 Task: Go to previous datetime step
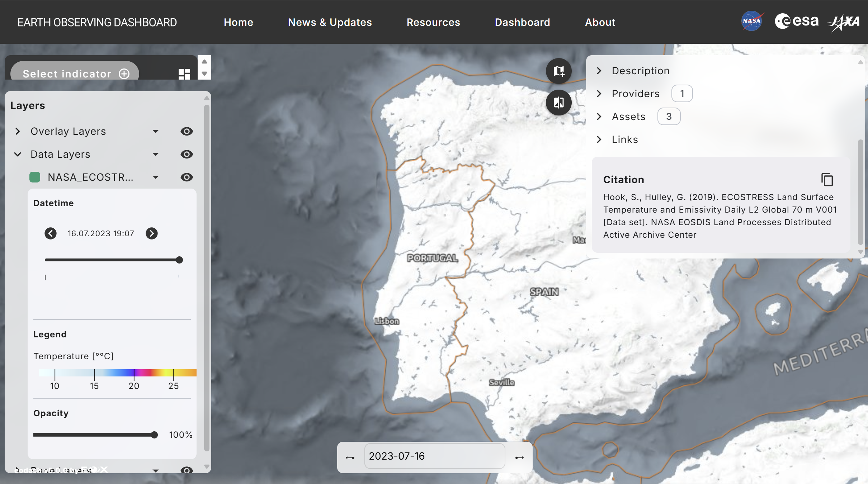point(51,233)
